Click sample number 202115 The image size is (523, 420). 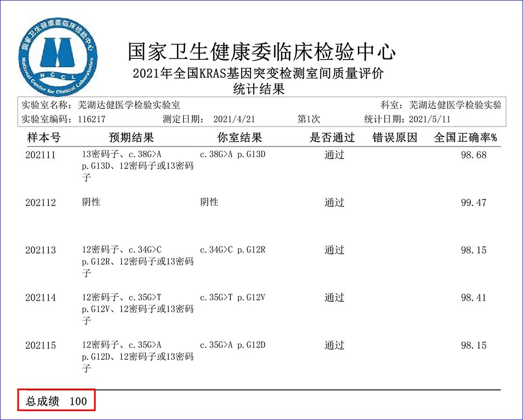(40, 345)
